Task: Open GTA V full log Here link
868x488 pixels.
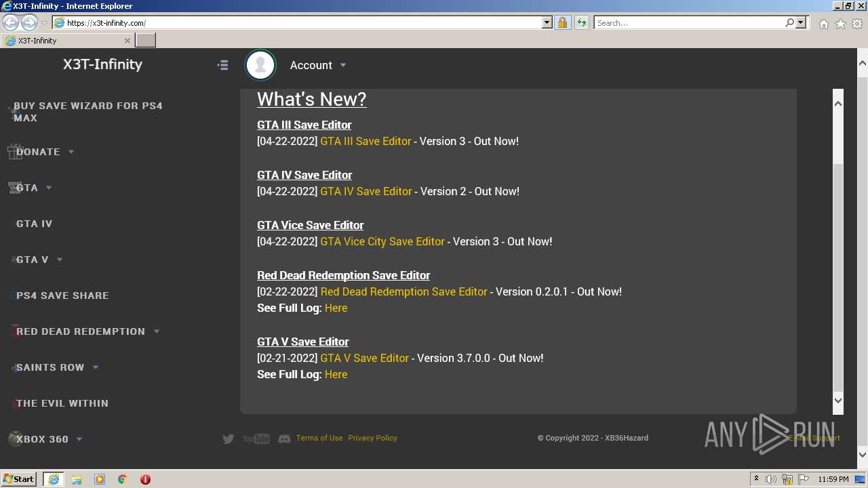Action: (336, 374)
